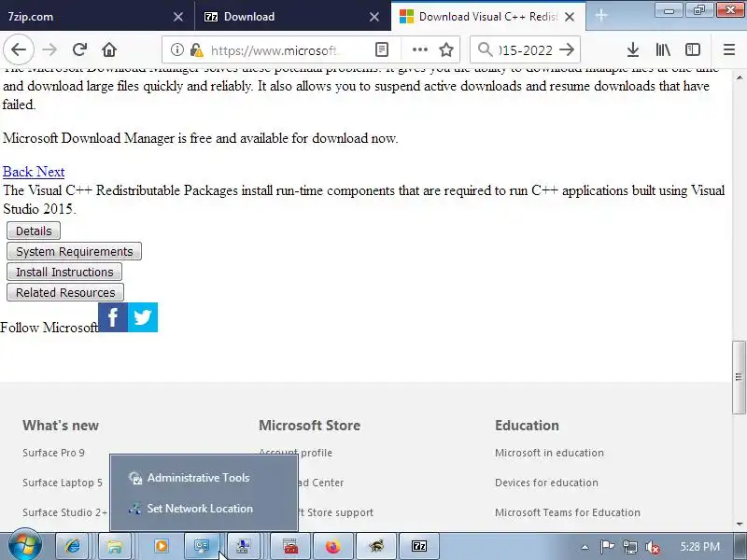Viewport: 747px width, 560px height.
Task: Open the toolbox icon on the taskbar
Action: click(290, 546)
